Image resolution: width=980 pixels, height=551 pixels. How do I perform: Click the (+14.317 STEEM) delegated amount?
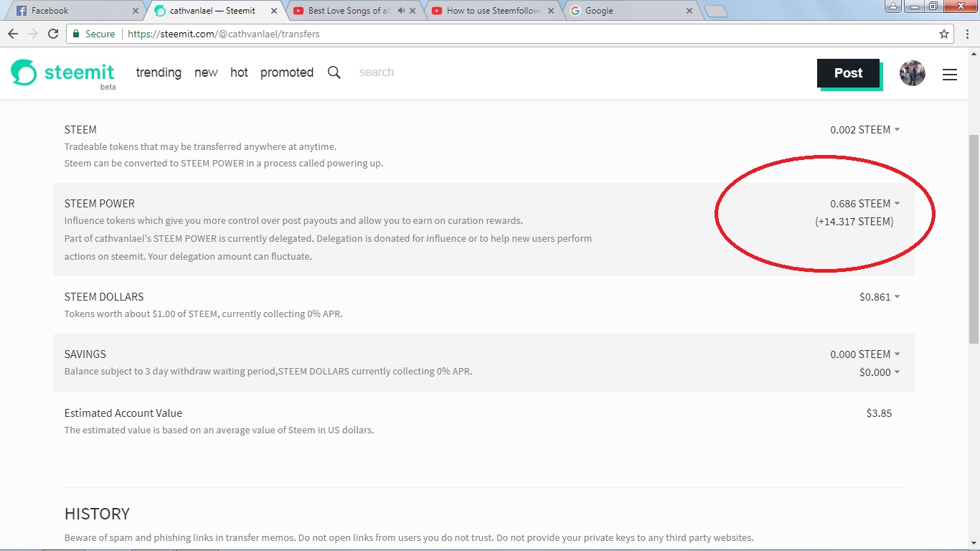point(854,222)
